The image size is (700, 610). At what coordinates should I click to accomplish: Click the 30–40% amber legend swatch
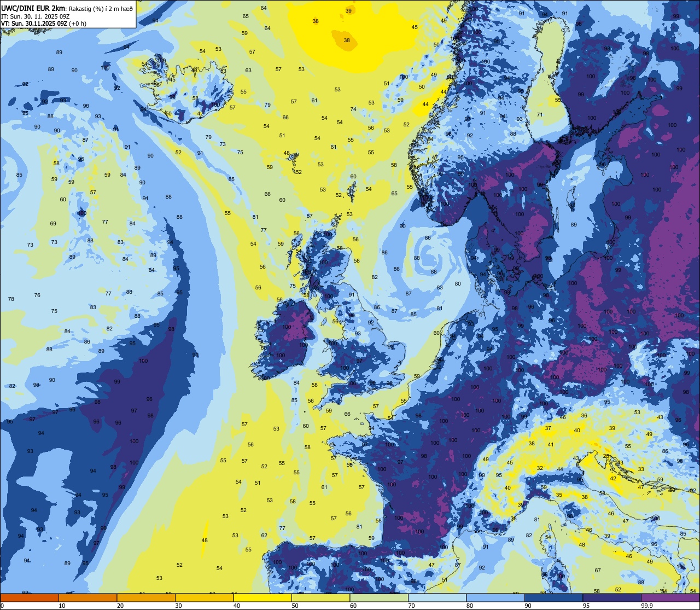(205, 598)
